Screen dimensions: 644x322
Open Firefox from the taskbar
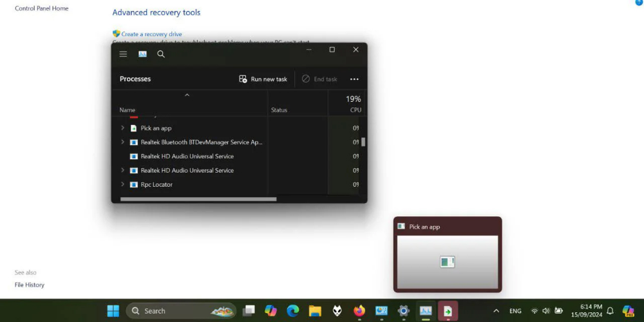click(x=359, y=311)
